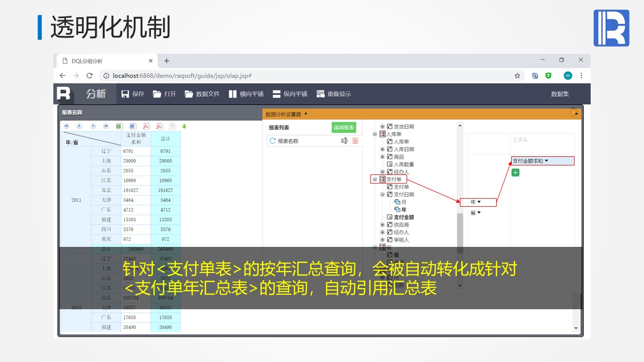Go to the previous report page
Image resolution: width=644 pixels, height=362 pixels.
[79, 126]
